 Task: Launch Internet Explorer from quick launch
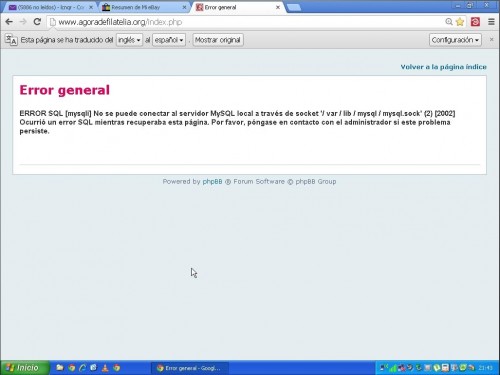[82, 368]
